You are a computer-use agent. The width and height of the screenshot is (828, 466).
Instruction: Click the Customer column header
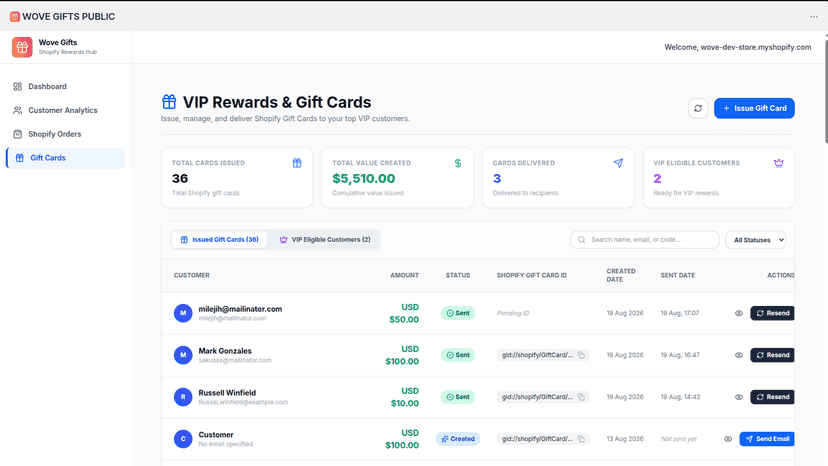coord(192,275)
